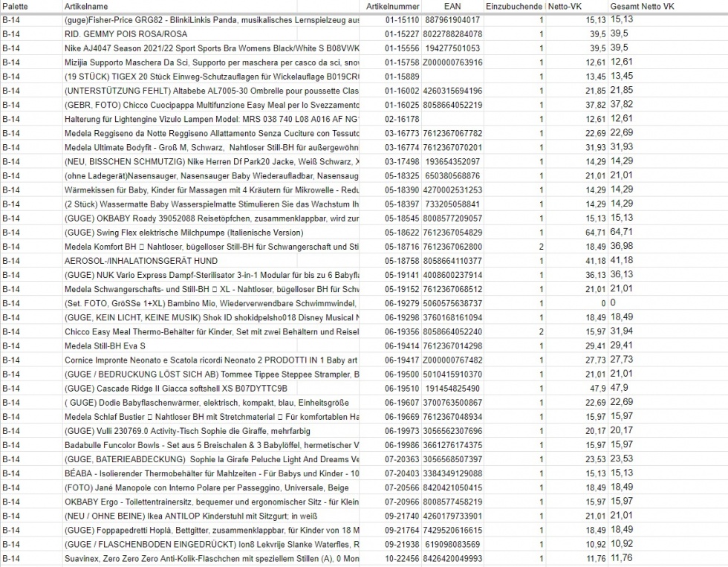Click EAN 7612367068512
728x567 pixels.
pos(452,289)
